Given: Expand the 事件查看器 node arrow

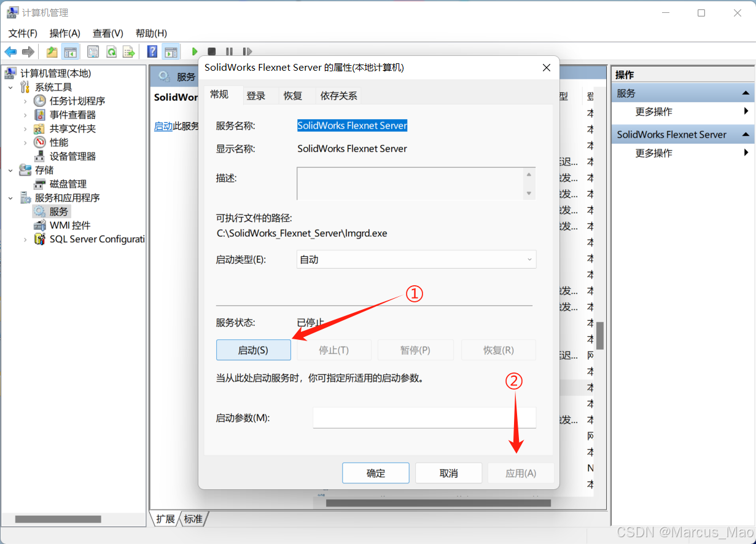Looking at the screenshot, I should pyautogui.click(x=25, y=115).
